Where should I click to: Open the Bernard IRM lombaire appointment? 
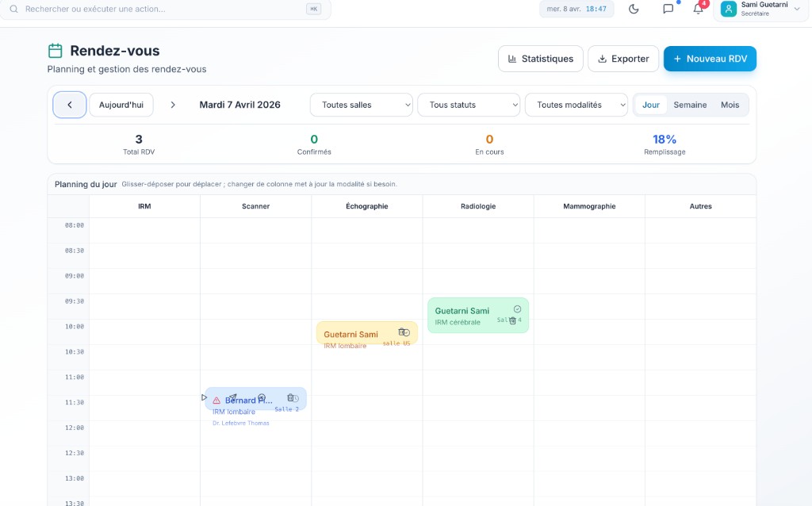(x=255, y=399)
